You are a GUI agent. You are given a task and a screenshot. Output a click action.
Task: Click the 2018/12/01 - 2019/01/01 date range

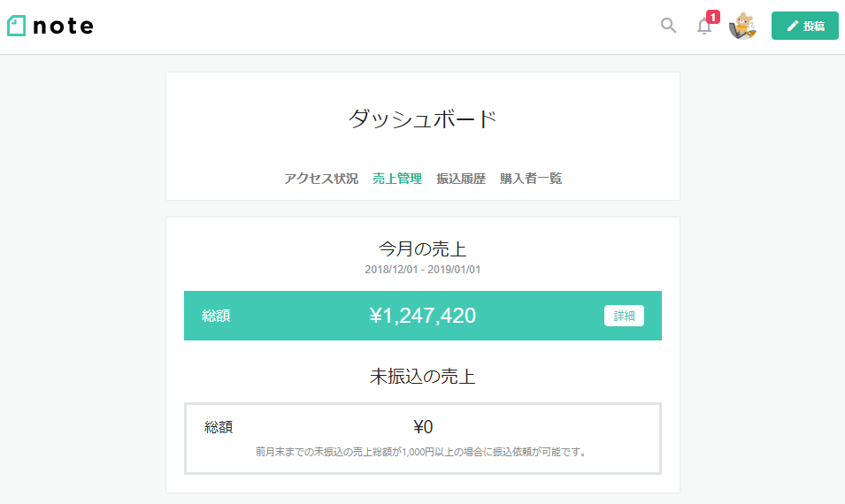click(423, 270)
